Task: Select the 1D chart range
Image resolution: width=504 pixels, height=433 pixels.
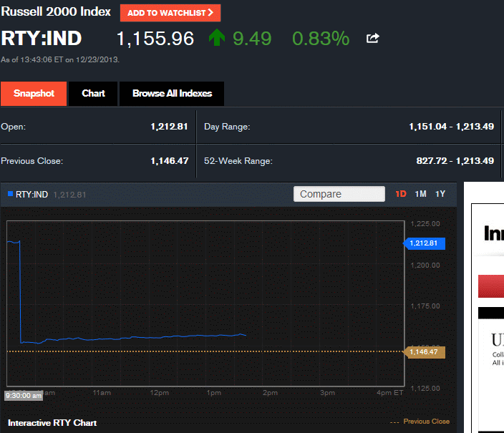Action: tap(401, 194)
